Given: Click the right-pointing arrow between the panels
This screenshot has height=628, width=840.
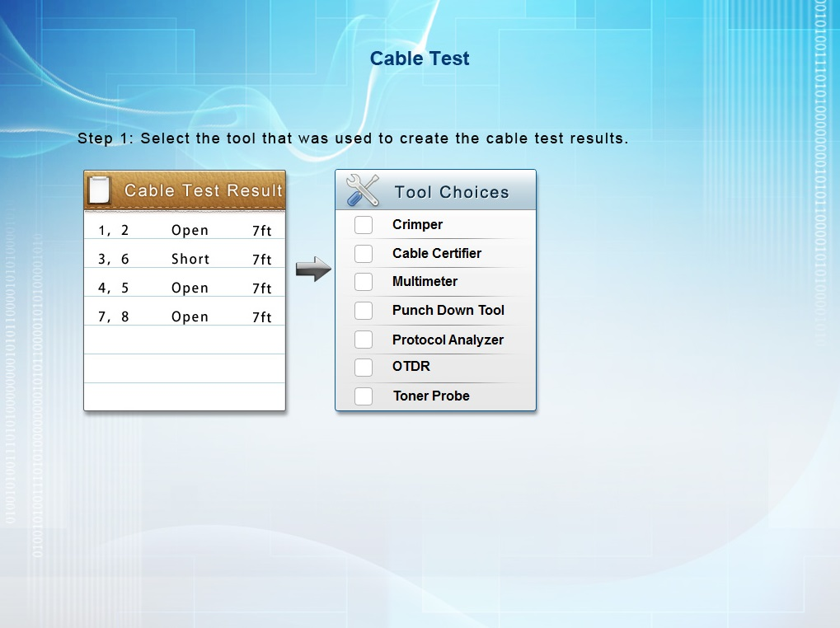Looking at the screenshot, I should click(312, 269).
